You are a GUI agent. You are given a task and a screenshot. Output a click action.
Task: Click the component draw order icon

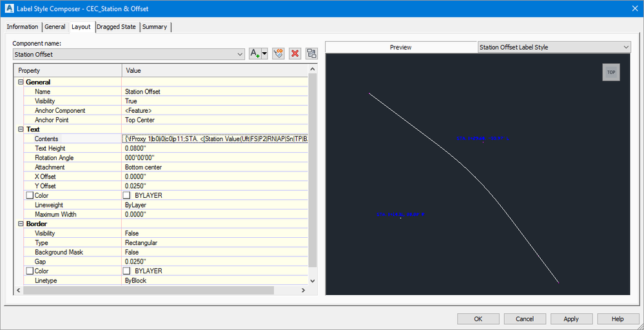pos(312,53)
